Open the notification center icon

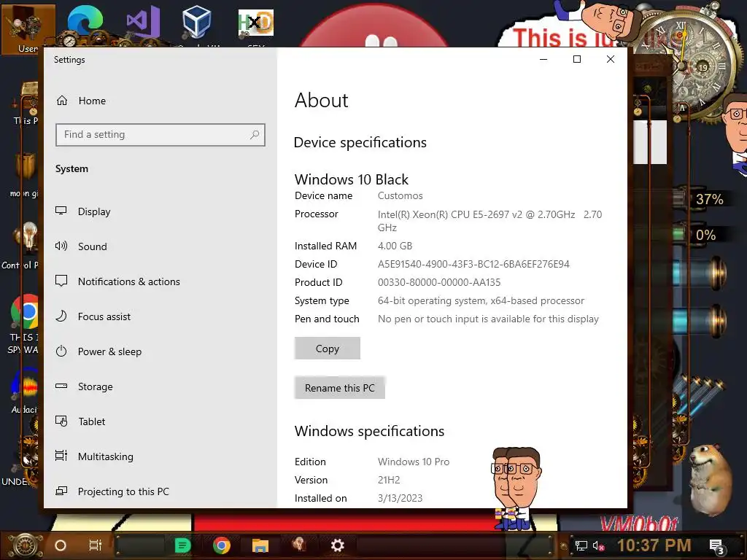pyautogui.click(x=716, y=546)
